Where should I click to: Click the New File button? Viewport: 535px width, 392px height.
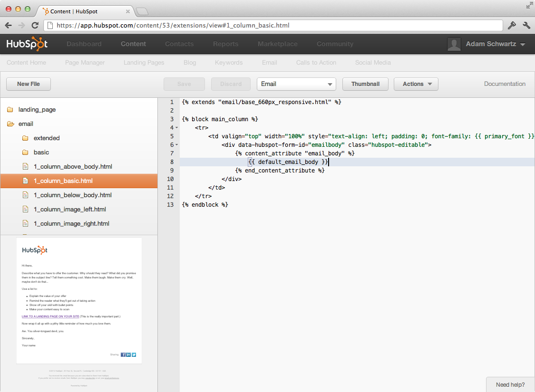[x=29, y=84]
